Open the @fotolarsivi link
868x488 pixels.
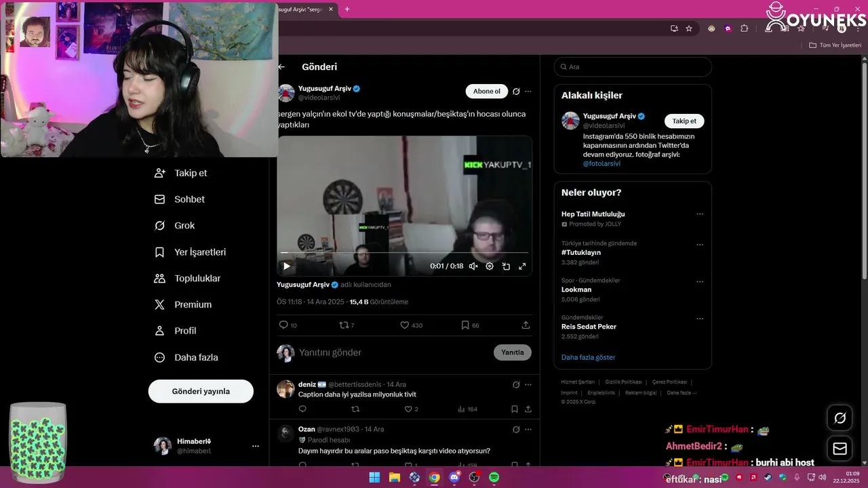pos(601,163)
